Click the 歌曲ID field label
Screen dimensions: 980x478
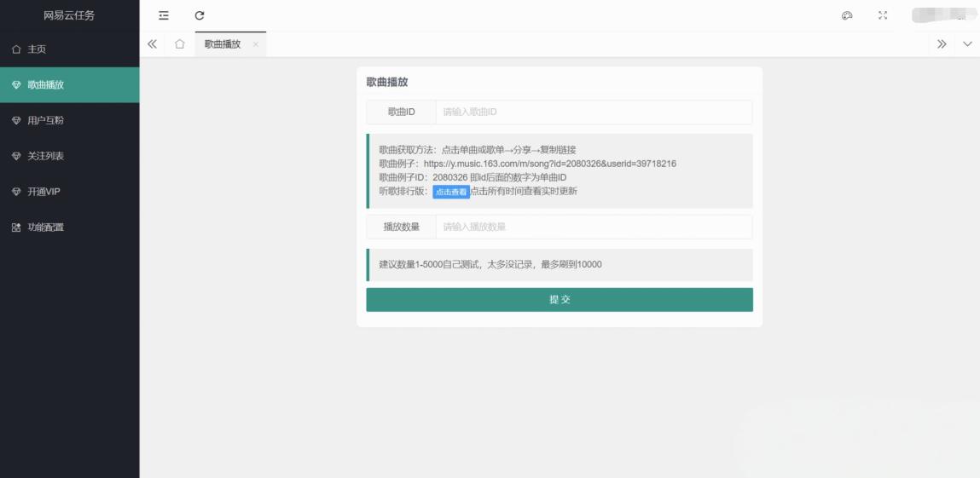(401, 112)
